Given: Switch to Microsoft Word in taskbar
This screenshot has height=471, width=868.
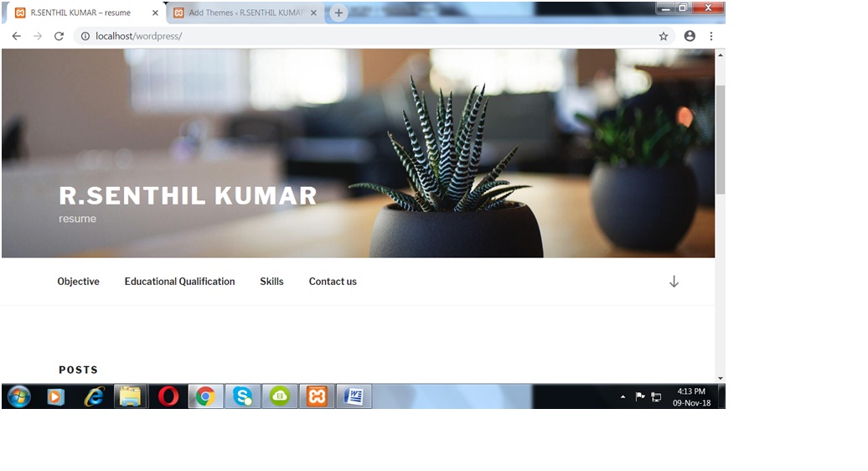Looking at the screenshot, I should point(354,396).
